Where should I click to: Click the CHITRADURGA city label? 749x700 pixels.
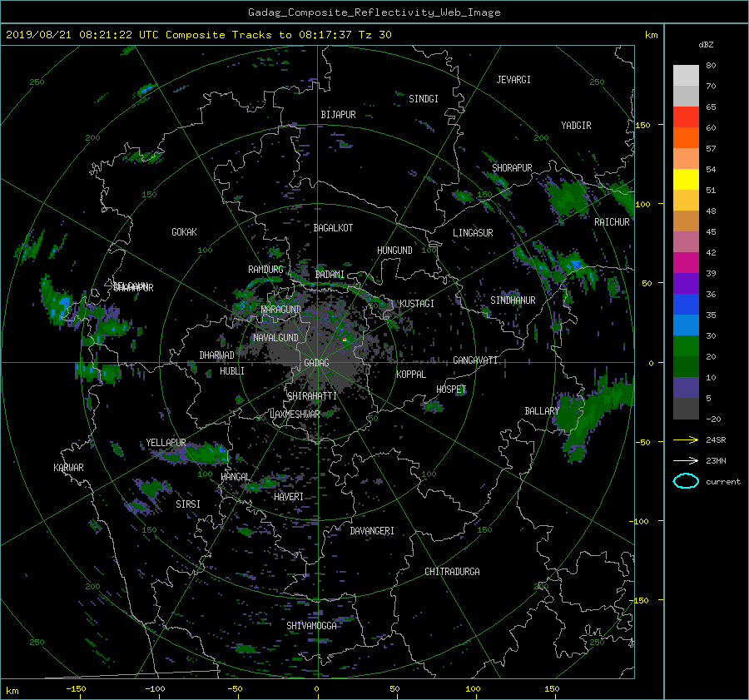click(452, 572)
